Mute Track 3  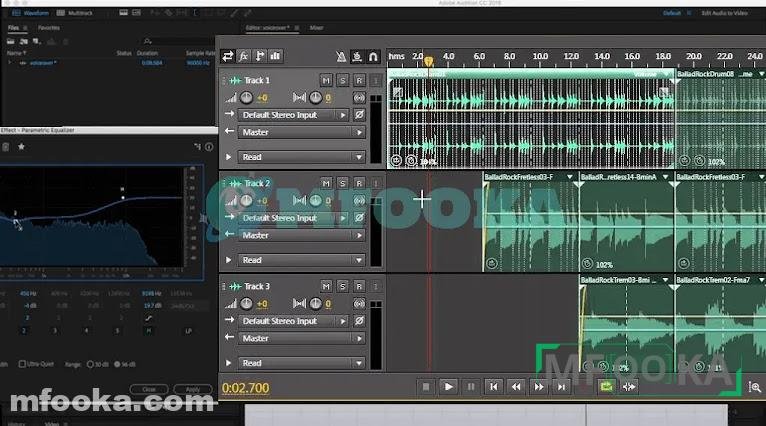326,286
